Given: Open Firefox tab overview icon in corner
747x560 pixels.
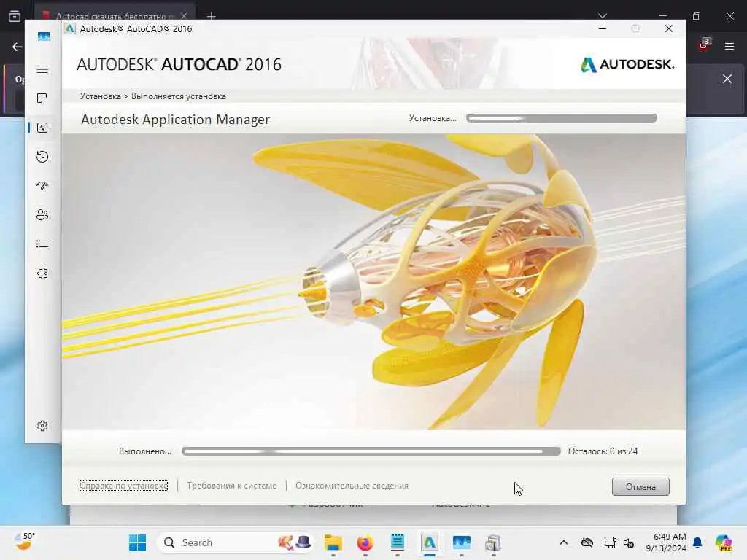Looking at the screenshot, I should point(15,16).
